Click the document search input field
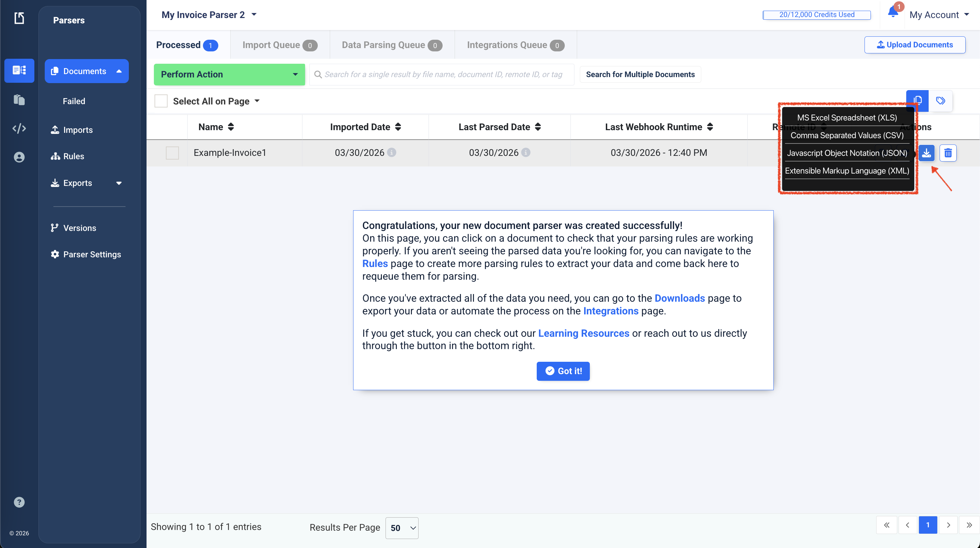 coord(443,74)
